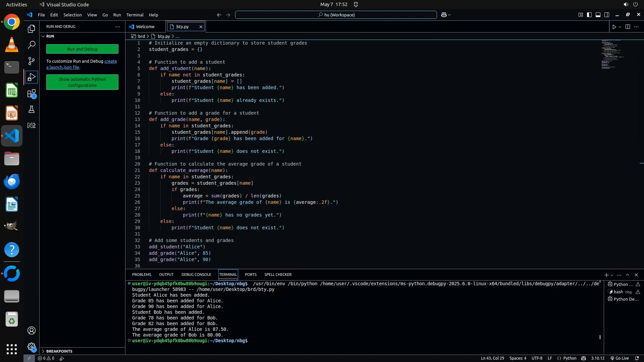The height and width of the screenshot is (362, 644).
Task: Open the Explorer view in activity bar
Action: pos(32,29)
